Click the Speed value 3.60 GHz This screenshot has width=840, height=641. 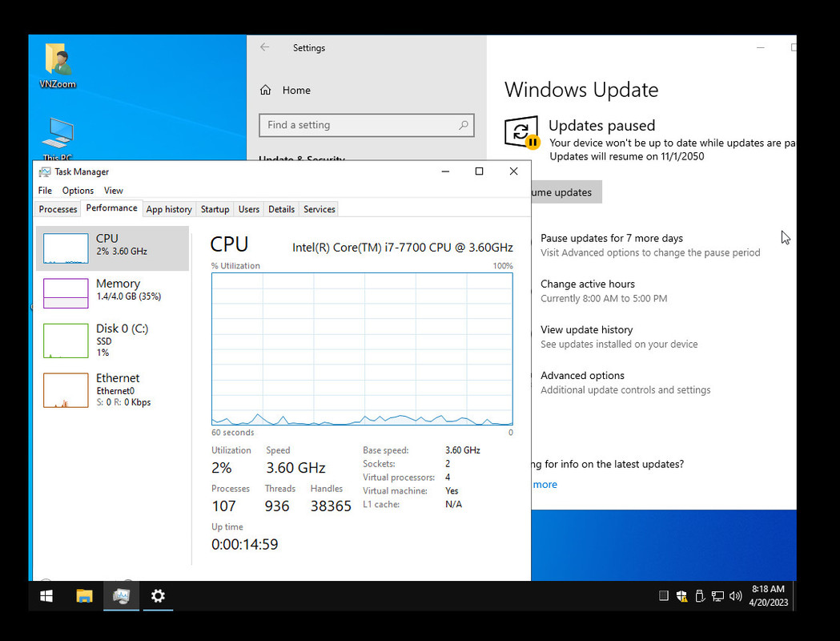coord(295,468)
